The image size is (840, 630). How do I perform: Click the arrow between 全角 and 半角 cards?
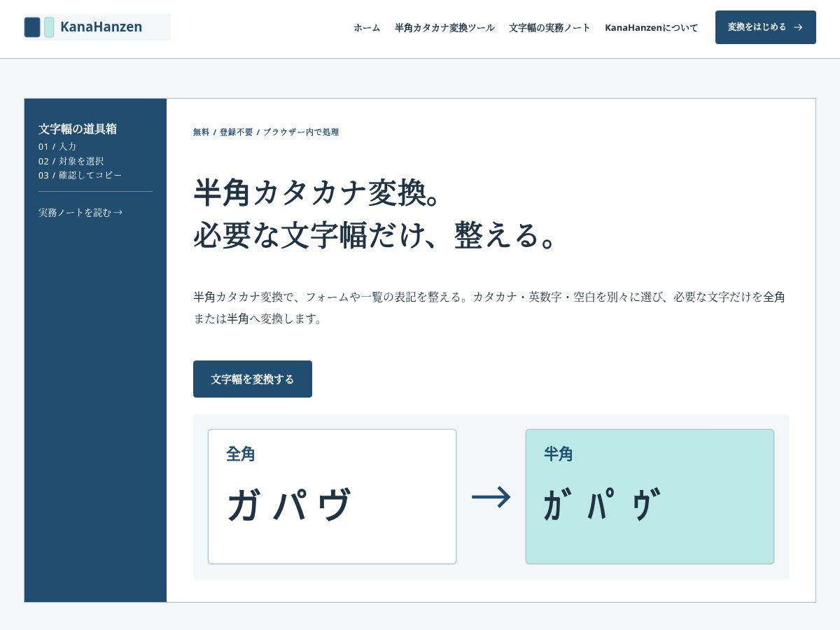coord(491,497)
